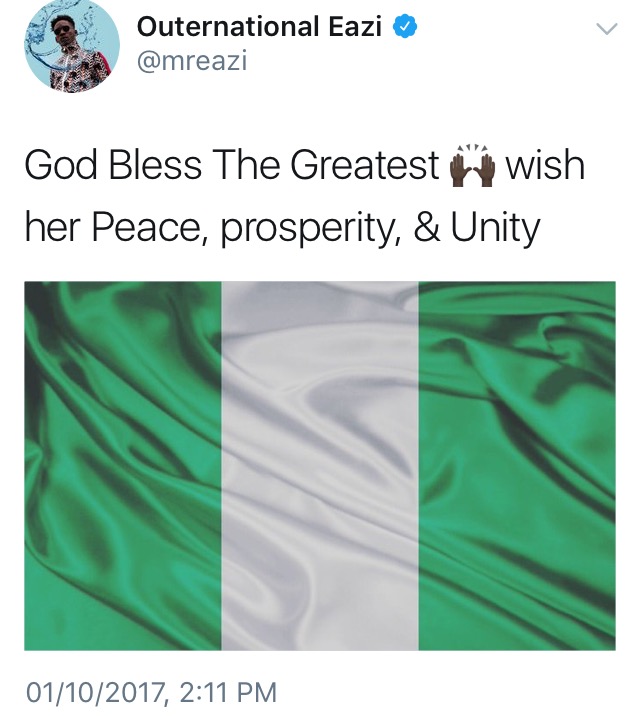640x716 pixels.
Task: Click the raised hands emoji
Action: click(x=472, y=166)
